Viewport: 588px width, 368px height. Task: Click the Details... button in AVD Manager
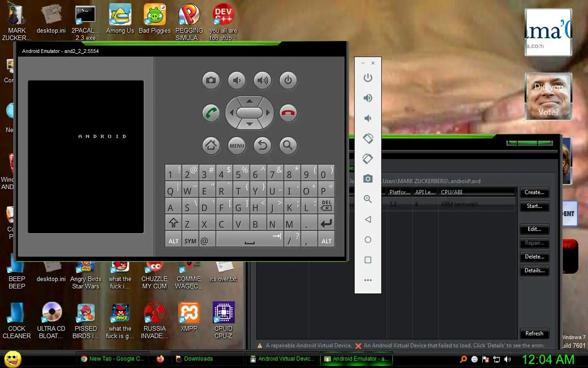(x=534, y=270)
